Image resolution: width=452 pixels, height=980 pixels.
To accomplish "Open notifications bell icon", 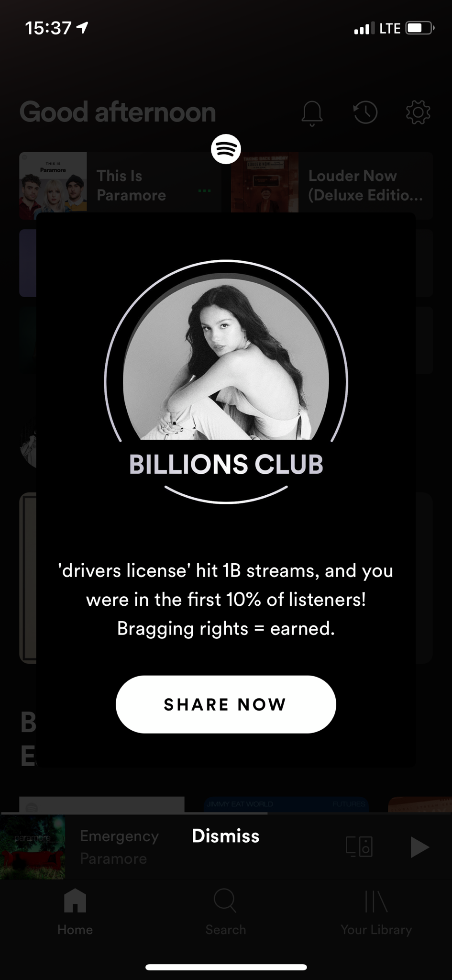I will click(312, 113).
